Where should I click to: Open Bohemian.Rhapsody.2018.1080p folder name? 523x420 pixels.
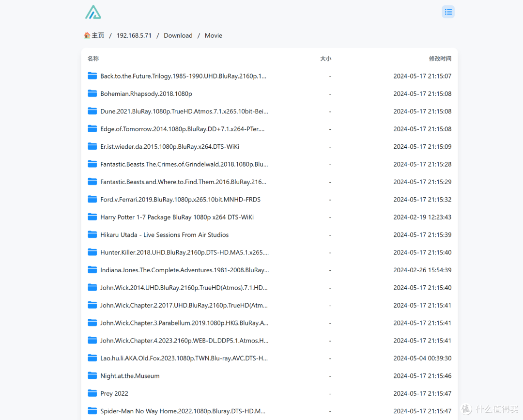click(x=146, y=94)
